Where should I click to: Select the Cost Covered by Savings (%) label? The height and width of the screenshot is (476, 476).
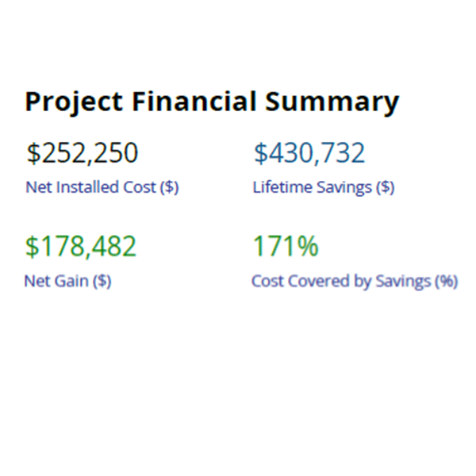click(x=354, y=281)
